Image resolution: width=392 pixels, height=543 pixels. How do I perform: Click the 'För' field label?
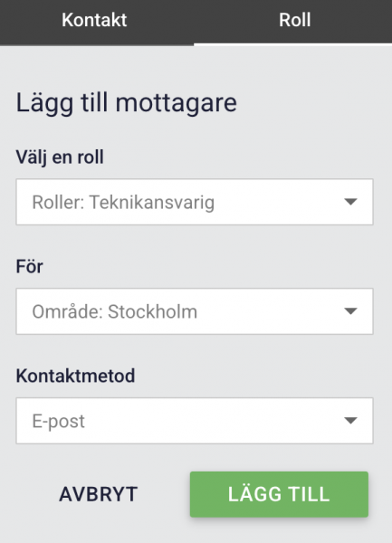pyautogui.click(x=30, y=267)
